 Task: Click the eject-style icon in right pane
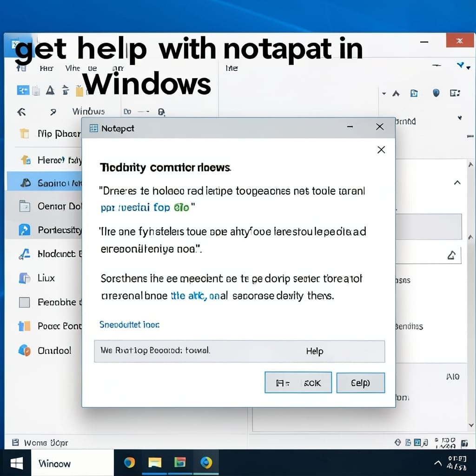point(452,255)
